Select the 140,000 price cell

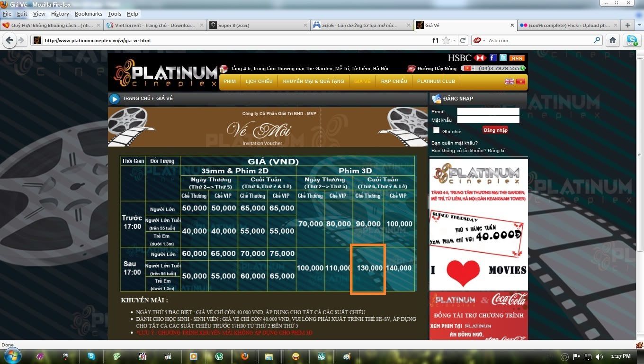[x=399, y=268]
